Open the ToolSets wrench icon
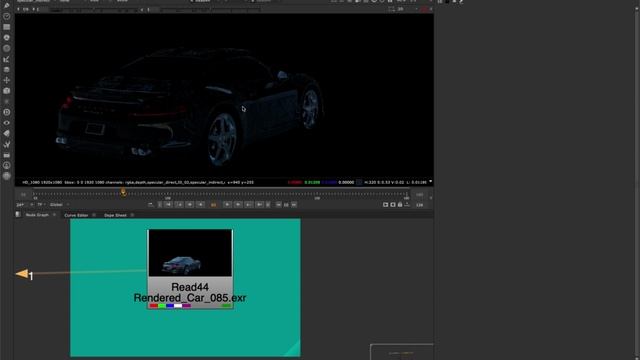 tap(7, 144)
